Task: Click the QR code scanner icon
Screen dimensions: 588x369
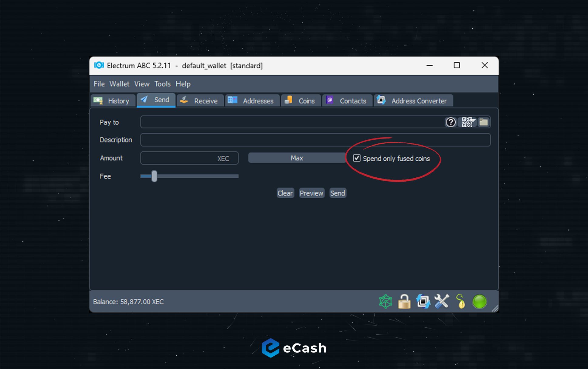Action: click(467, 122)
